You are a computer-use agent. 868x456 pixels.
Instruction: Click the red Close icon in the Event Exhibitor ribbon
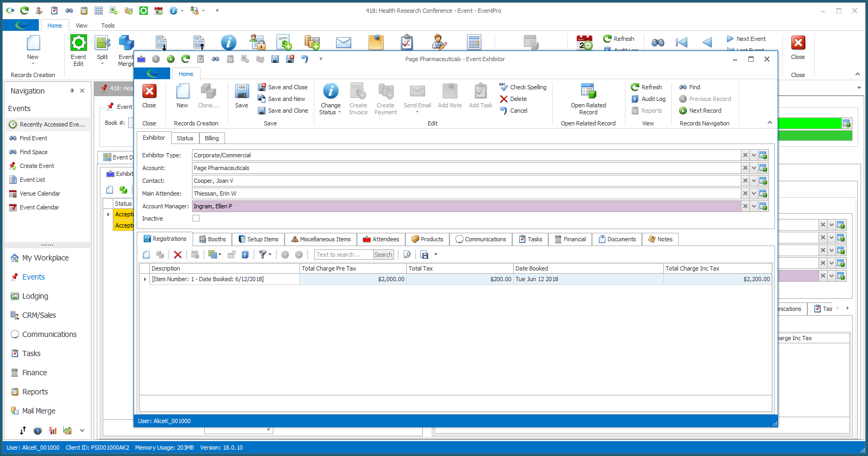[149, 91]
